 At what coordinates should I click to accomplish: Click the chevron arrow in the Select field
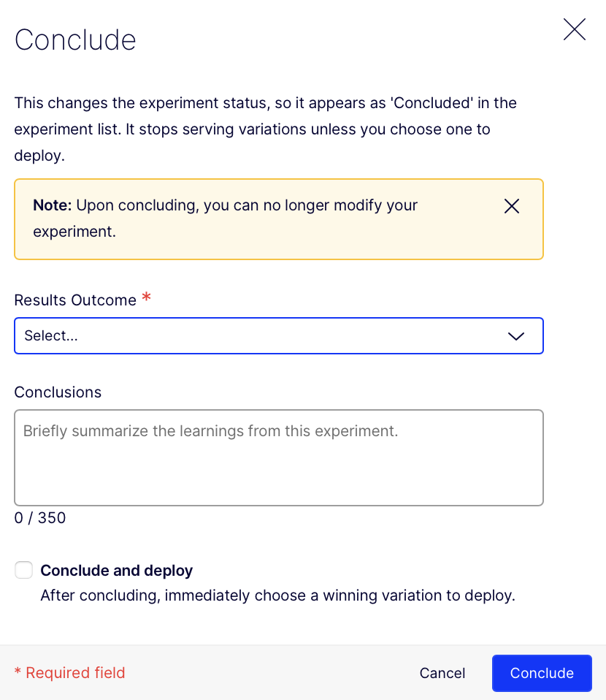click(x=515, y=336)
